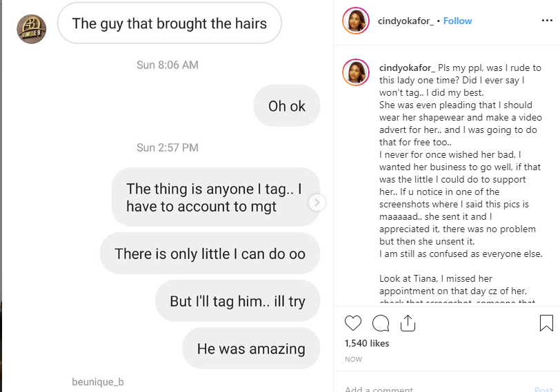Open cindyokafor_ profile from header username
This screenshot has height=392, width=560.
click(406, 21)
